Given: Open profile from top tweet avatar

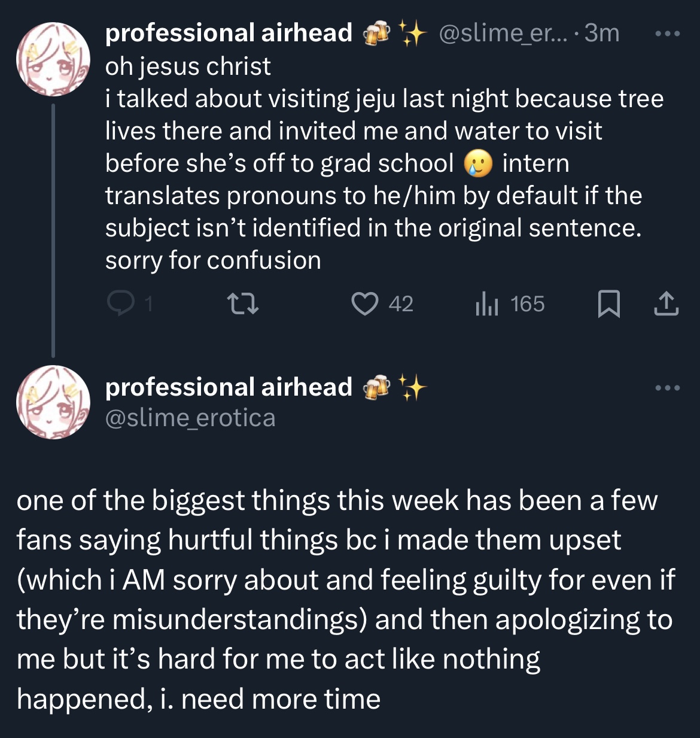Looking at the screenshot, I should (x=53, y=60).
